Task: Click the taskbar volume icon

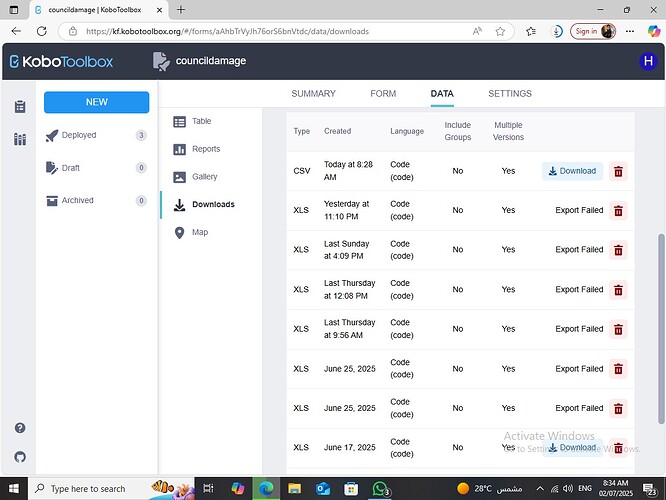Action: tap(568, 489)
